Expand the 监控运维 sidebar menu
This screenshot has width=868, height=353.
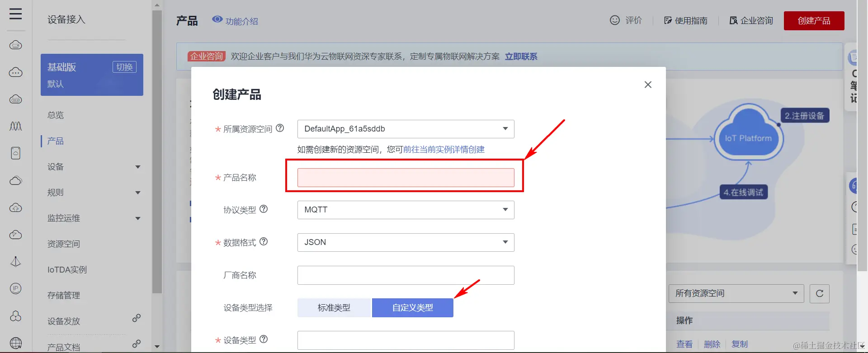point(138,219)
